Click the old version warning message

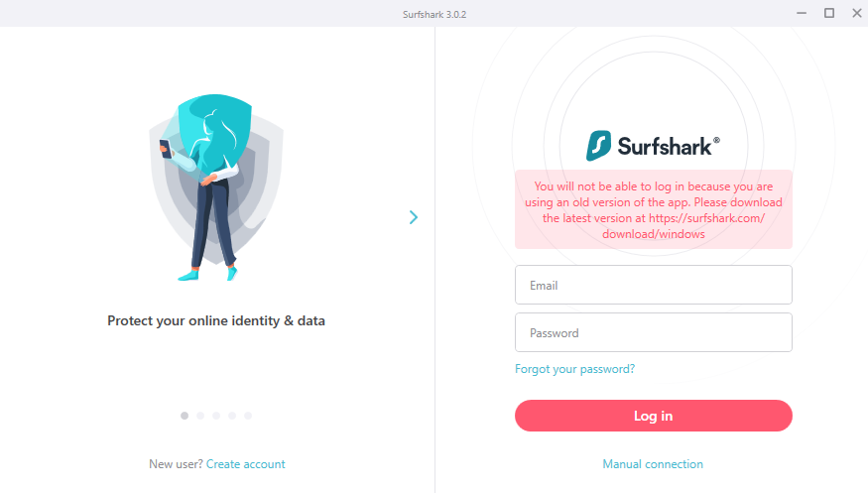653,209
